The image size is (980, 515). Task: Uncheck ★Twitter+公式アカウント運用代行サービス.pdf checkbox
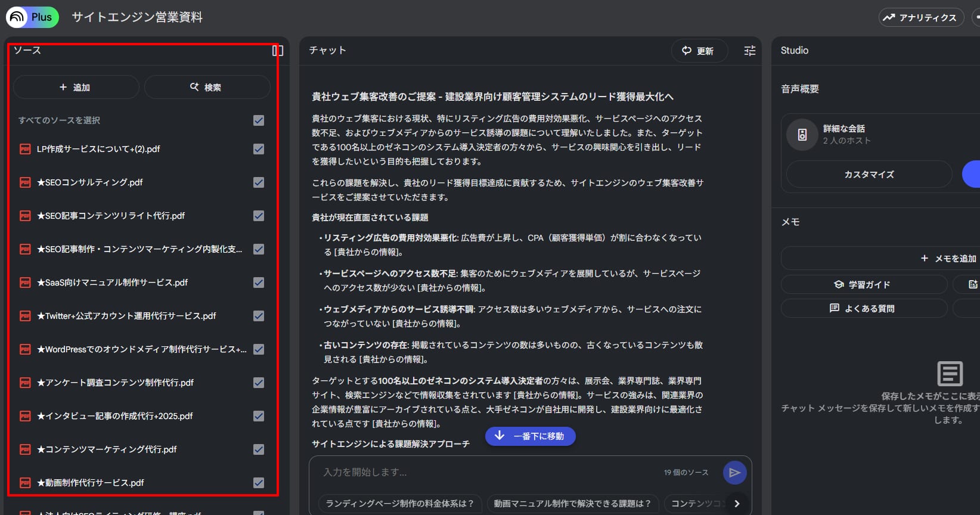point(259,316)
